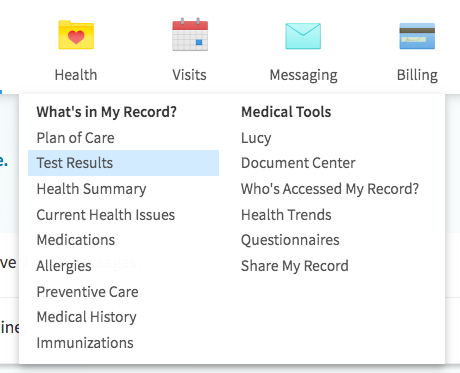Select Allergies from the Health menu
Image resolution: width=460 pixels, height=373 pixels.
(x=64, y=266)
